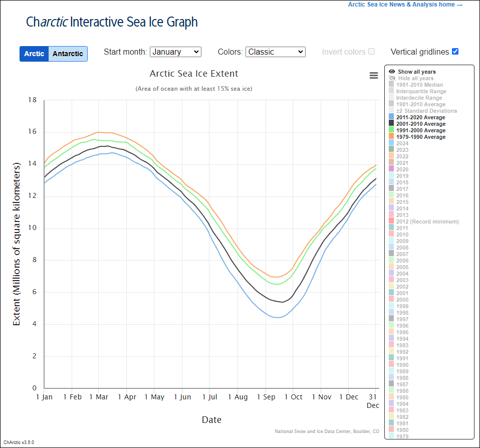Toggle the 2012 Record minimum legend swatch

391,221
